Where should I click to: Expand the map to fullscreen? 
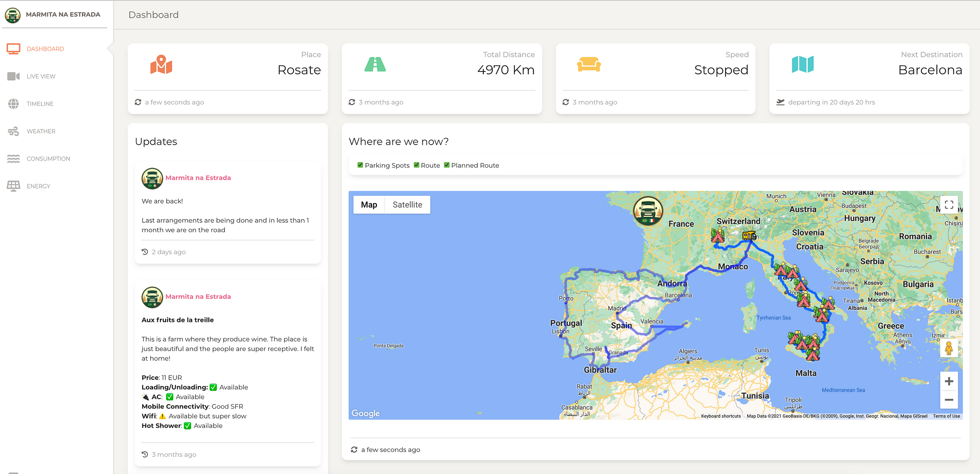(949, 204)
